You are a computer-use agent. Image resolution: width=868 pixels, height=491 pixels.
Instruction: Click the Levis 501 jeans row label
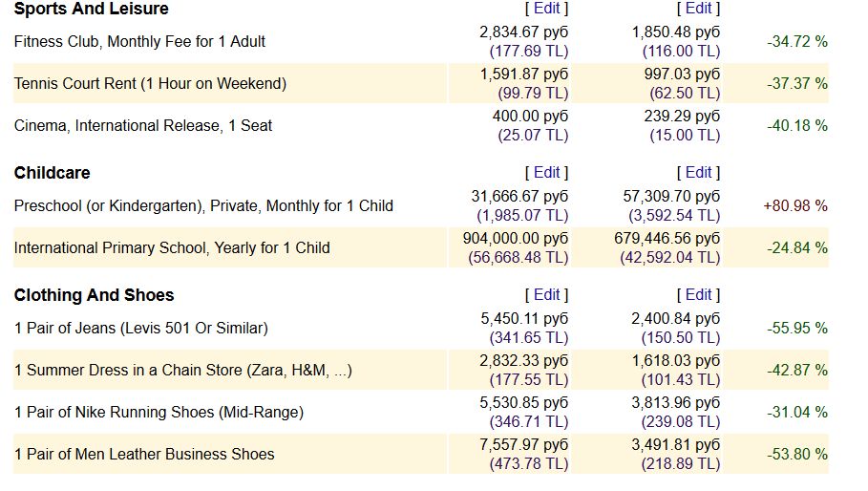140,329
